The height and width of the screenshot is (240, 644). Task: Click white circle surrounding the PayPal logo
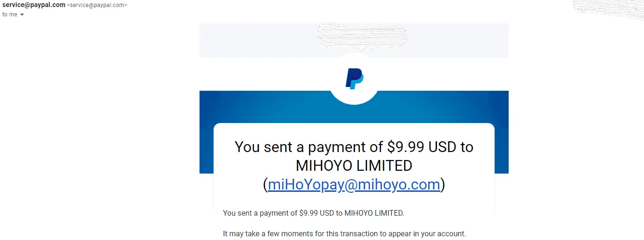click(354, 79)
